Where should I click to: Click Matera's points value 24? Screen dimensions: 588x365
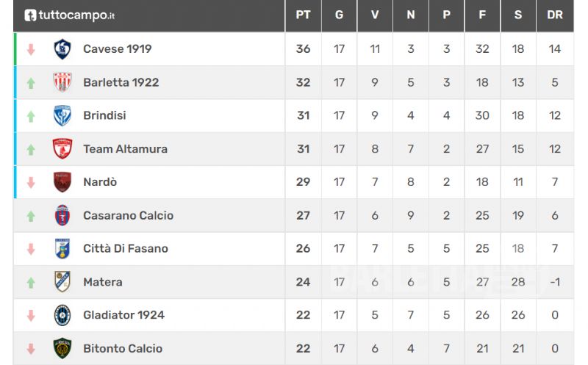(303, 282)
